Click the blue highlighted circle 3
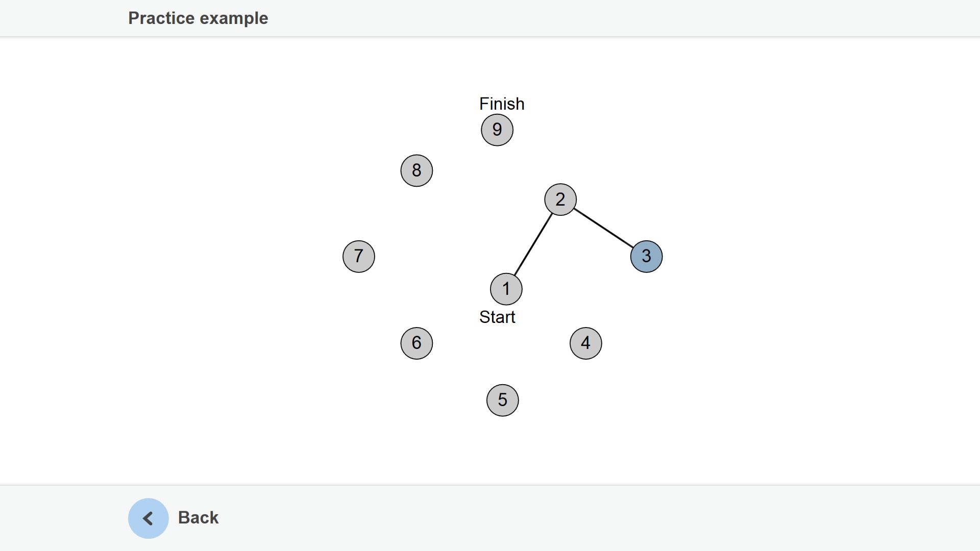980x551 pixels. 646,257
